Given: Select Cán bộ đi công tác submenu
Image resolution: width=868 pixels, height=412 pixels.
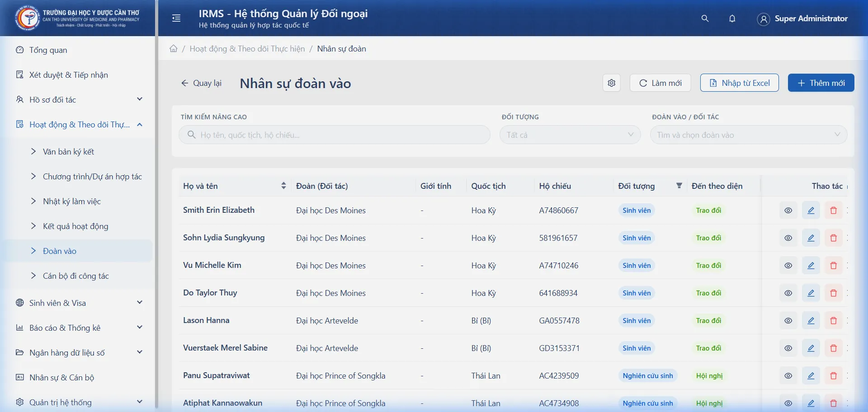Looking at the screenshot, I should 76,276.
